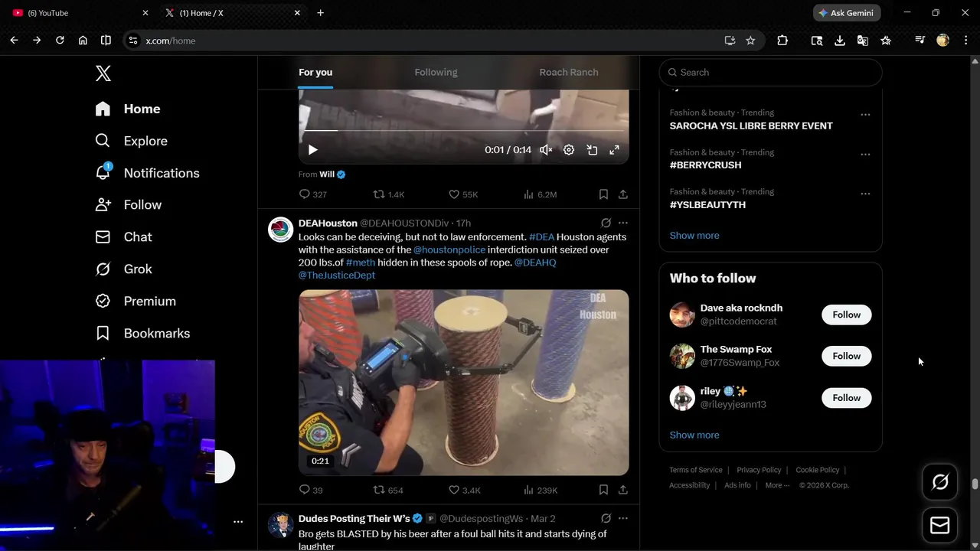Open the Follow page from the sidebar
The height and width of the screenshot is (551, 980).
(128, 205)
